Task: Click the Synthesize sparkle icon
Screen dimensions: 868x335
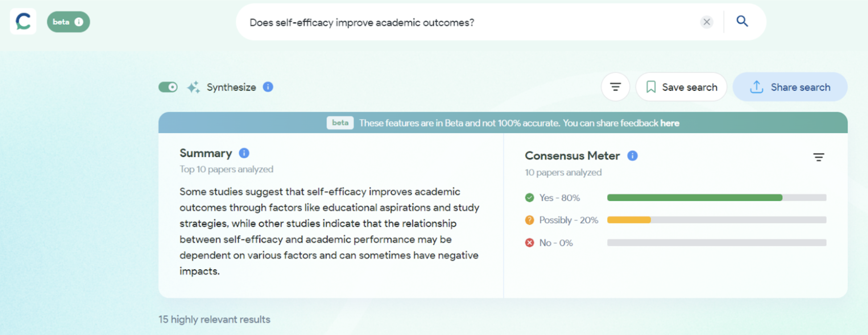Action: 193,87
